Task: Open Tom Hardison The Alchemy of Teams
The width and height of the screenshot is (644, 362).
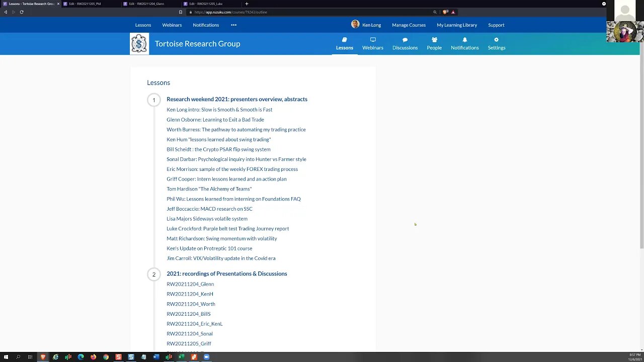Action: 209,189
